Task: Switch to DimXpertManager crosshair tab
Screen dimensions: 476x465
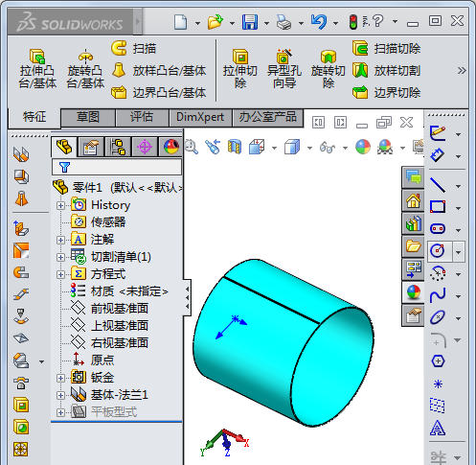Action: 145,147
